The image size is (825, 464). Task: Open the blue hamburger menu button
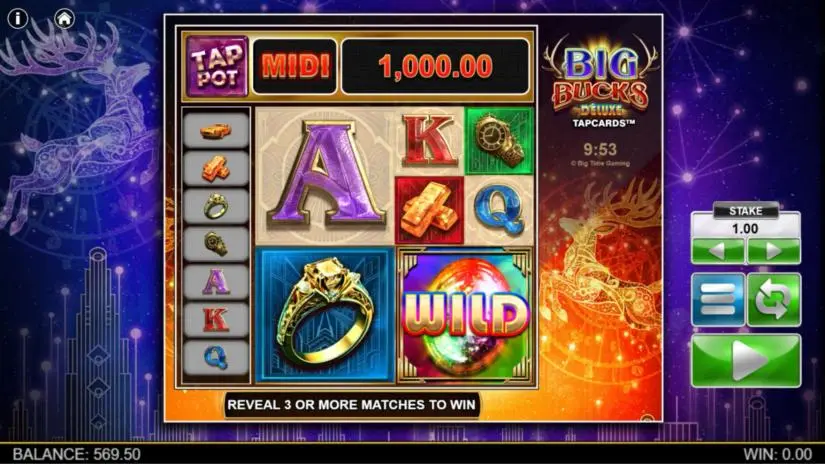tap(718, 299)
